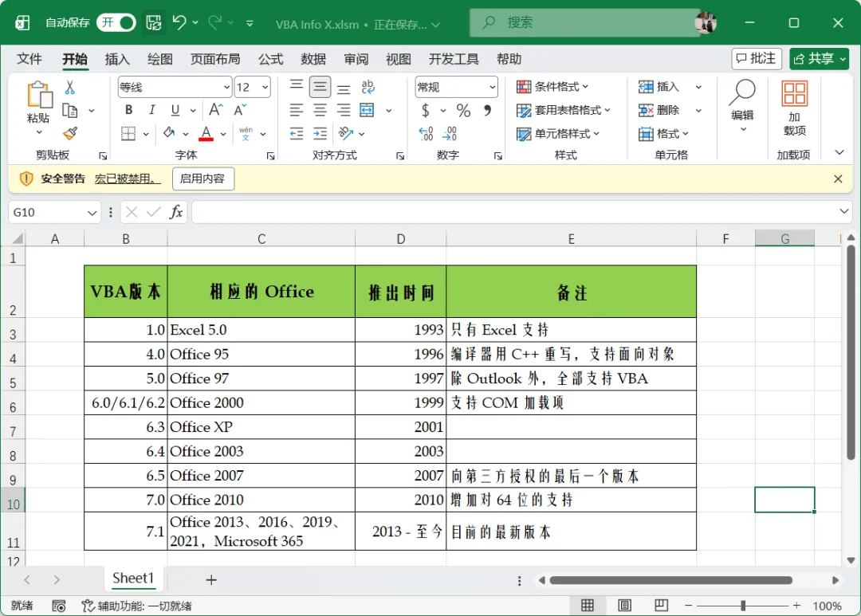Switch to the 开发工具 tab
The width and height of the screenshot is (861, 616).
[453, 59]
